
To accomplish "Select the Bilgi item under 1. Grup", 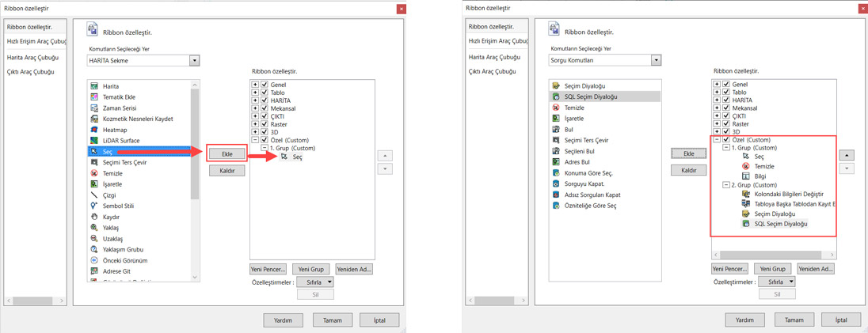I will (x=759, y=176).
